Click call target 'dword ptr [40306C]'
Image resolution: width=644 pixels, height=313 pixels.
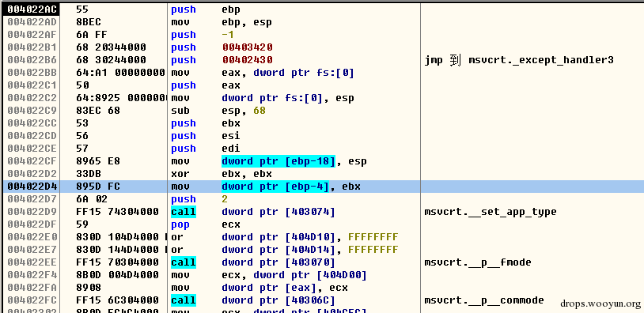[278, 300]
